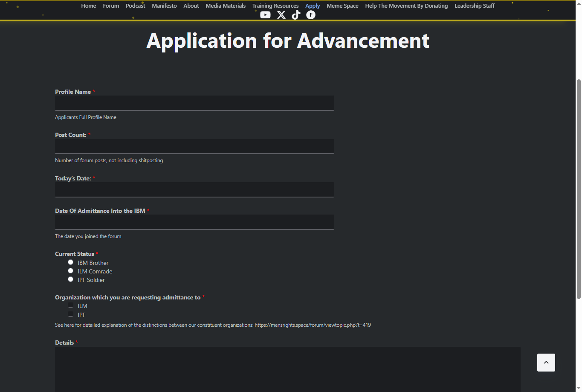Click the round 'r' social icon
The image size is (582, 392).
coord(311,15)
